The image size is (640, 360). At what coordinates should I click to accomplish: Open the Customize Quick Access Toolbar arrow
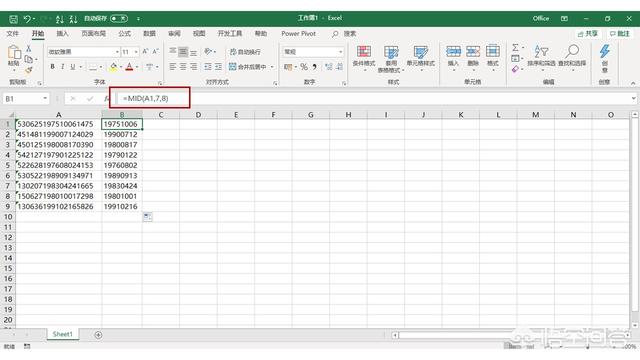[138, 19]
